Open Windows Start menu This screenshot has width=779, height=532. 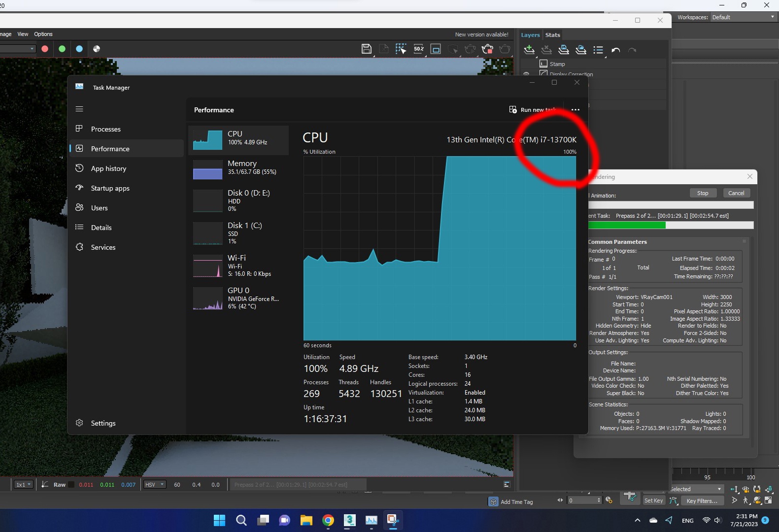[x=219, y=520]
